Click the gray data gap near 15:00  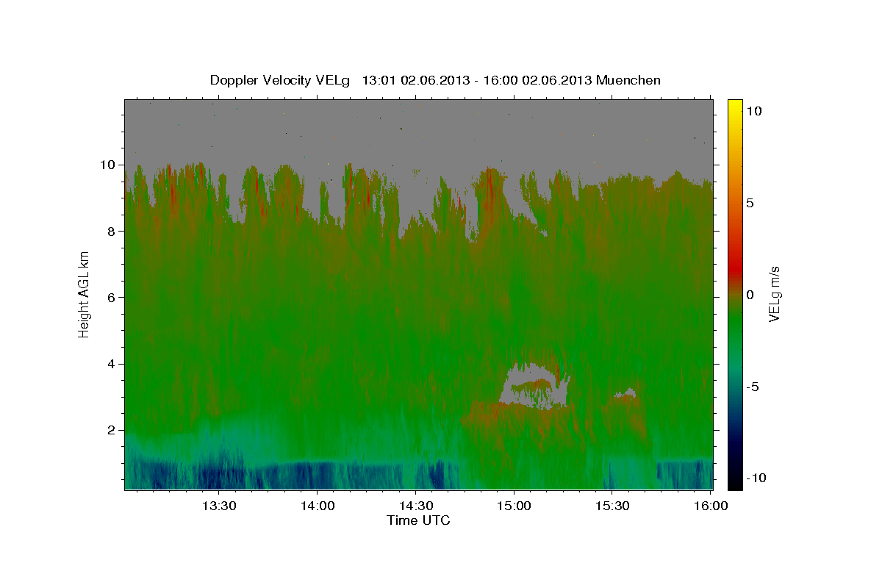(536, 386)
